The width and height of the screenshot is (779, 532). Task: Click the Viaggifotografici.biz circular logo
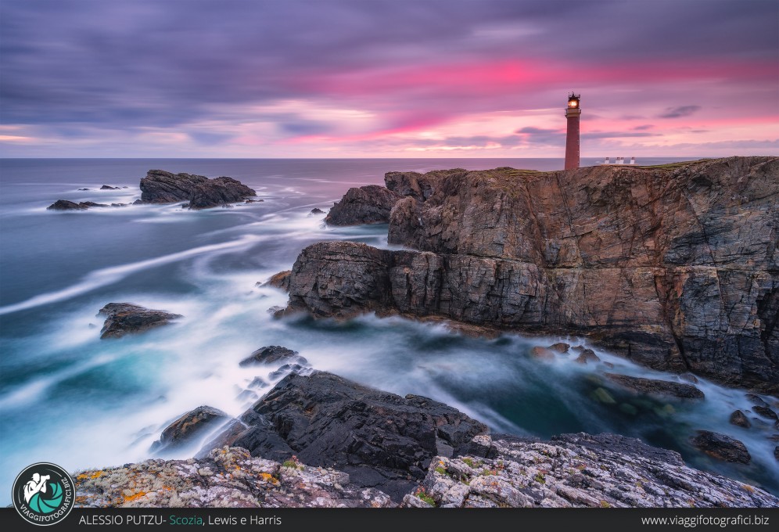point(43,494)
